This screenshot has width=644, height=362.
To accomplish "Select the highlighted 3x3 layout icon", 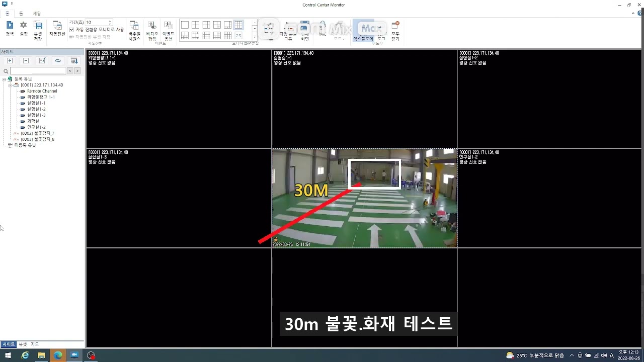I will 238,25.
